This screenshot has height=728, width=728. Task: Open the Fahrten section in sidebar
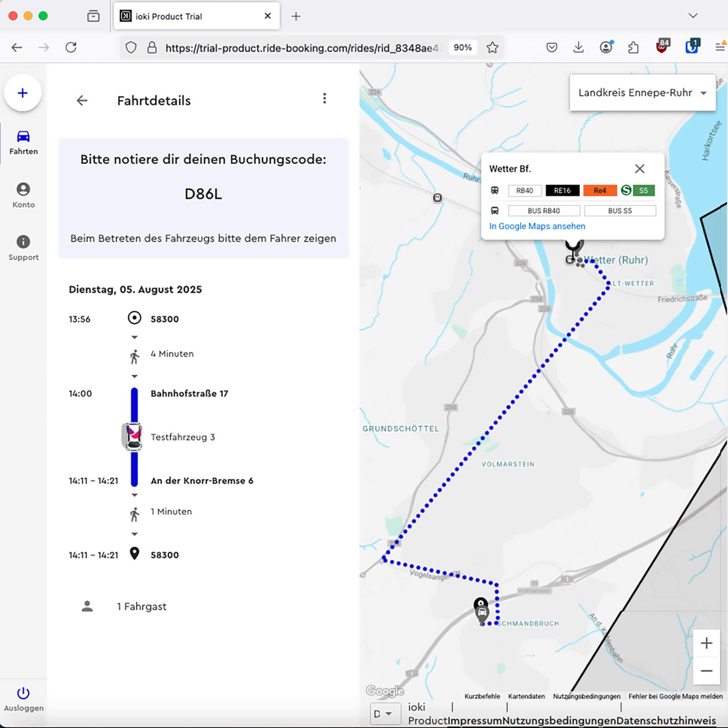pos(23,143)
